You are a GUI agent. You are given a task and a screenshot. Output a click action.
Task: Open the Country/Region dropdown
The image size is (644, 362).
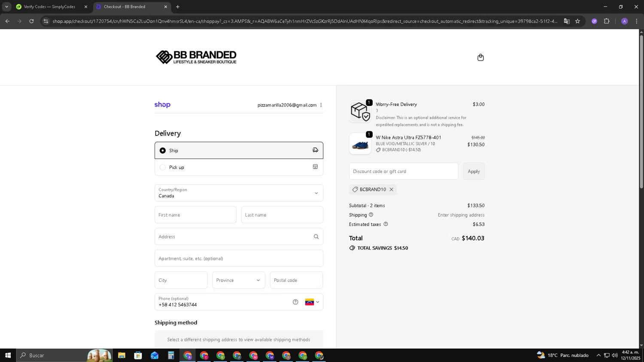coord(239,193)
